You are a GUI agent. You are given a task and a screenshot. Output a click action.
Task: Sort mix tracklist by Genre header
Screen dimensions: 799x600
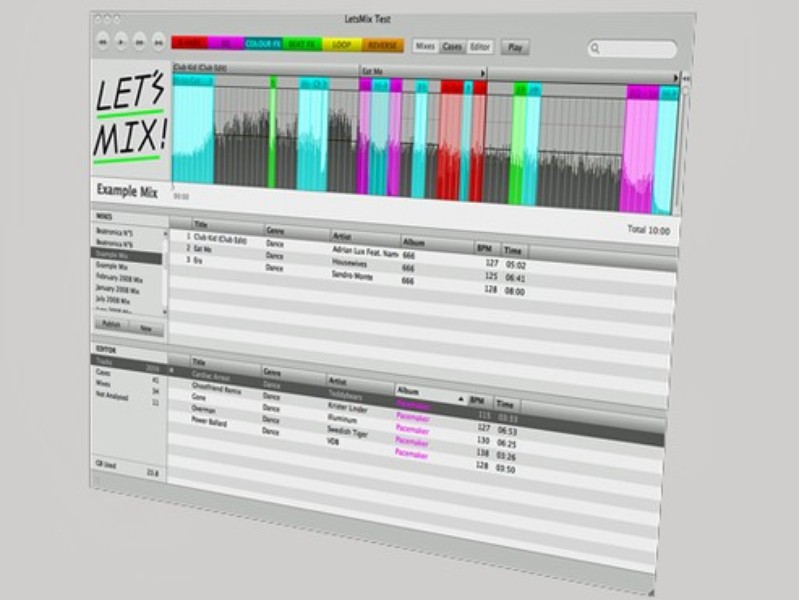[x=297, y=232]
